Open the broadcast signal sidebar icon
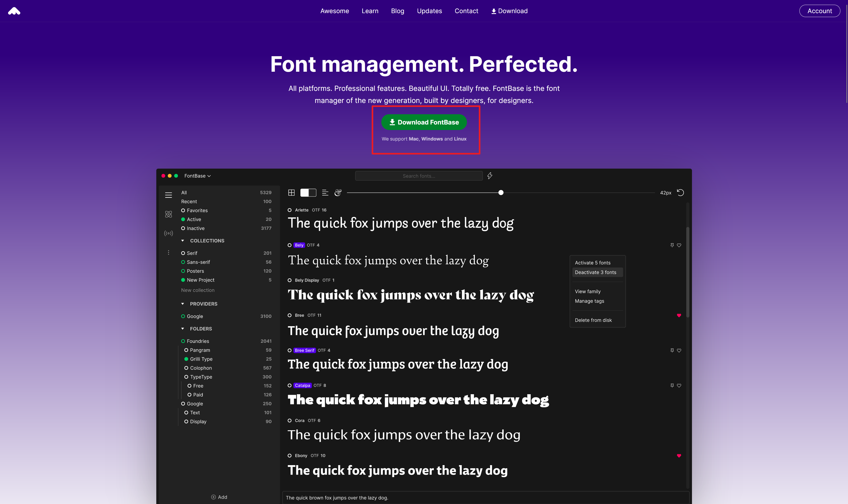 [x=168, y=233]
